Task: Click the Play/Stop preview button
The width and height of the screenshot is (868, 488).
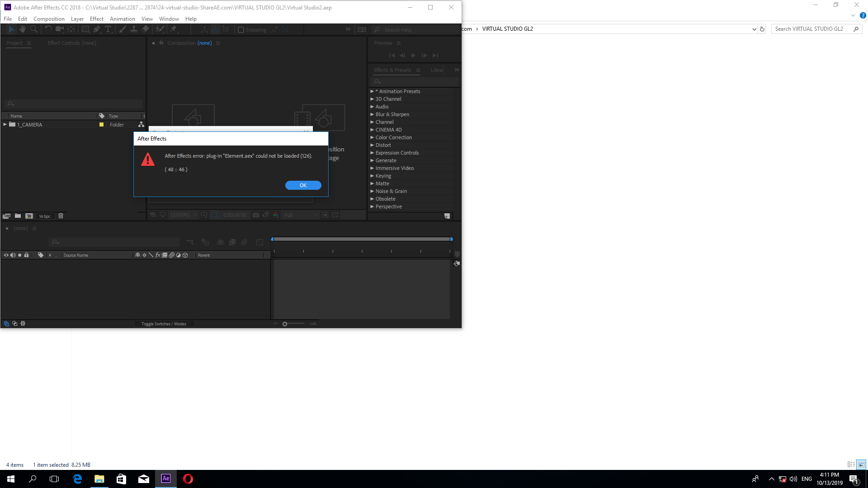Action: (x=413, y=56)
